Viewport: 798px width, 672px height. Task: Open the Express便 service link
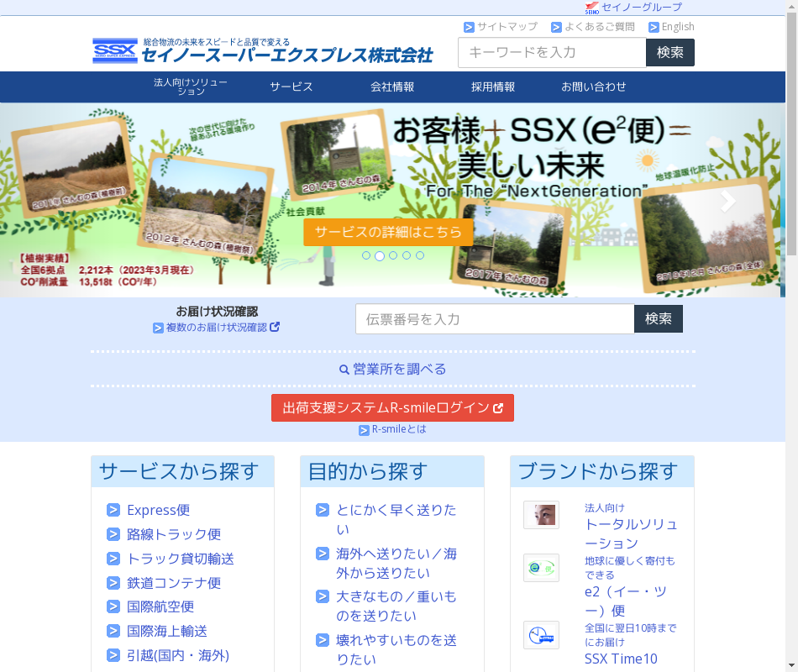click(158, 510)
